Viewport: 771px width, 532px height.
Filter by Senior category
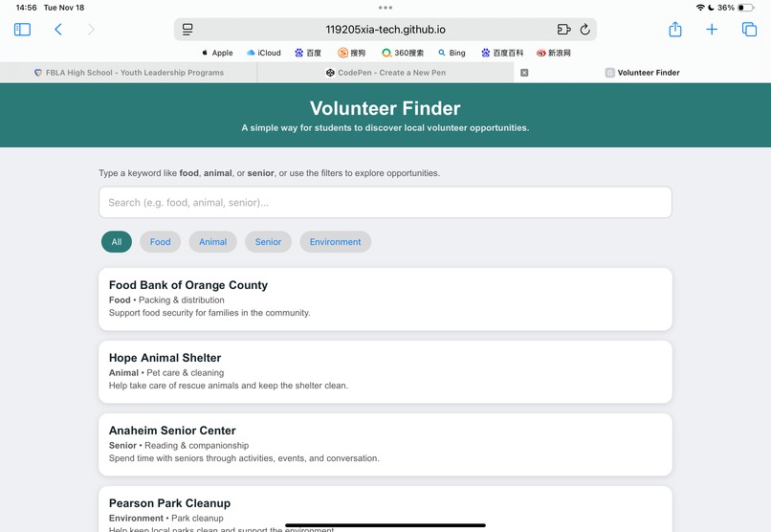pos(268,242)
